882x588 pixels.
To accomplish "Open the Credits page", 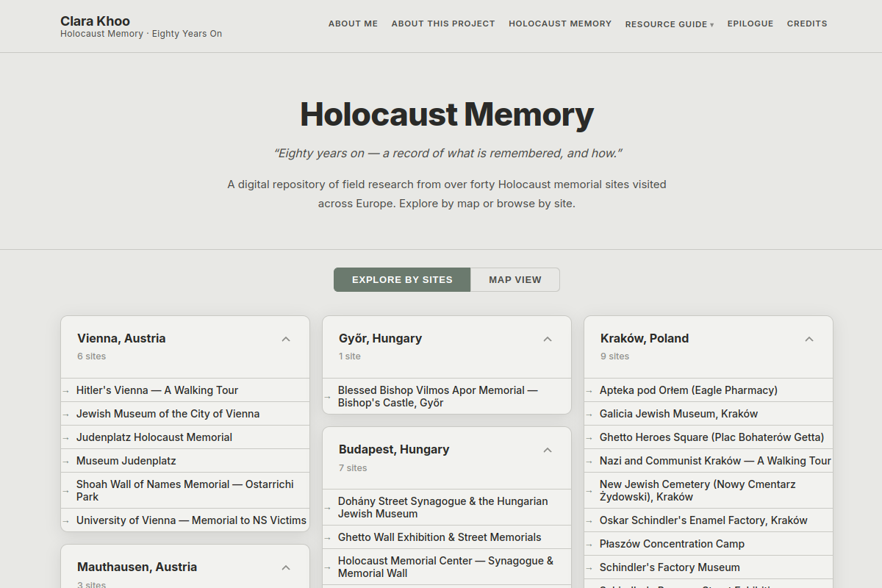I will (x=807, y=24).
